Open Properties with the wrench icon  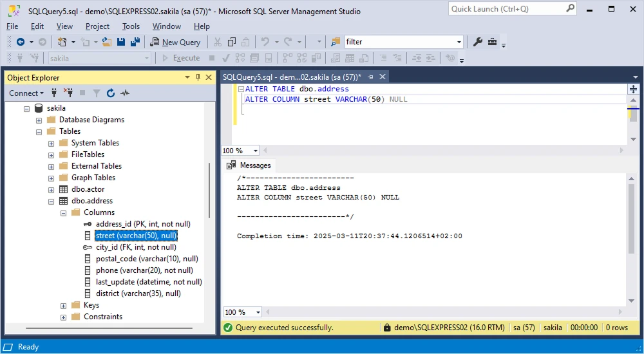[477, 42]
